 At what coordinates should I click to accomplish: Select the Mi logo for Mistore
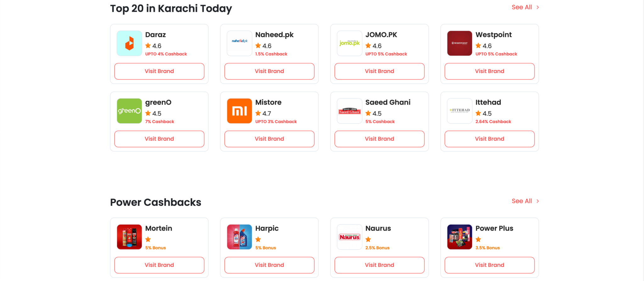click(x=239, y=111)
